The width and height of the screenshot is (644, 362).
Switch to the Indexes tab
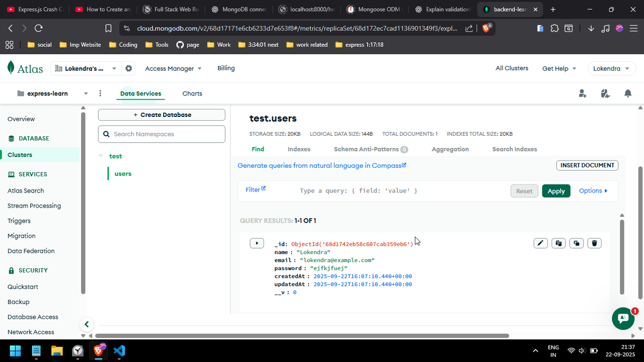[x=299, y=149]
